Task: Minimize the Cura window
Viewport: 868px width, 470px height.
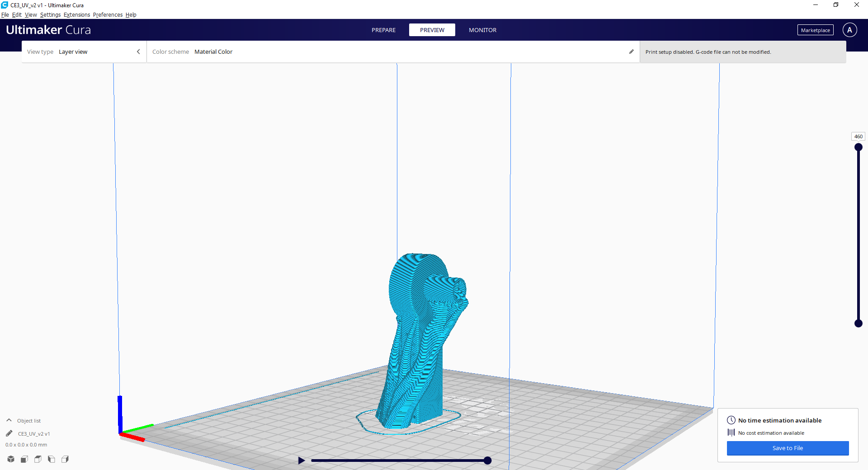Action: coord(816,5)
